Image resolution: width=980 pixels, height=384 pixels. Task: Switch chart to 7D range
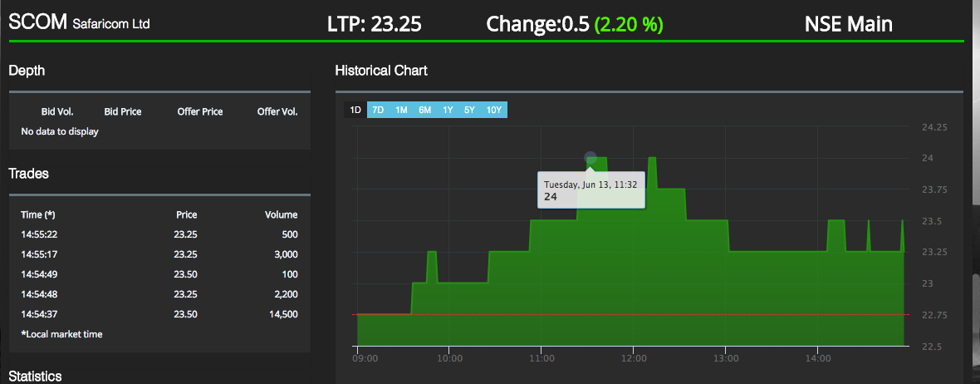(x=378, y=110)
